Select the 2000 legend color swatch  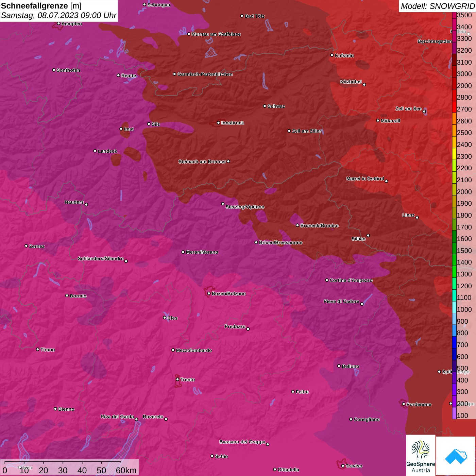point(454,190)
